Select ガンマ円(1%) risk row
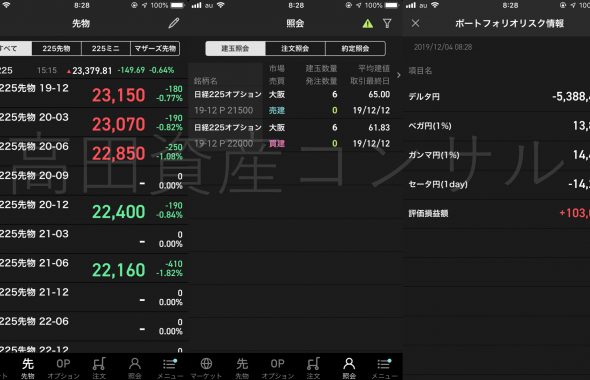The image size is (590, 380). 497,155
